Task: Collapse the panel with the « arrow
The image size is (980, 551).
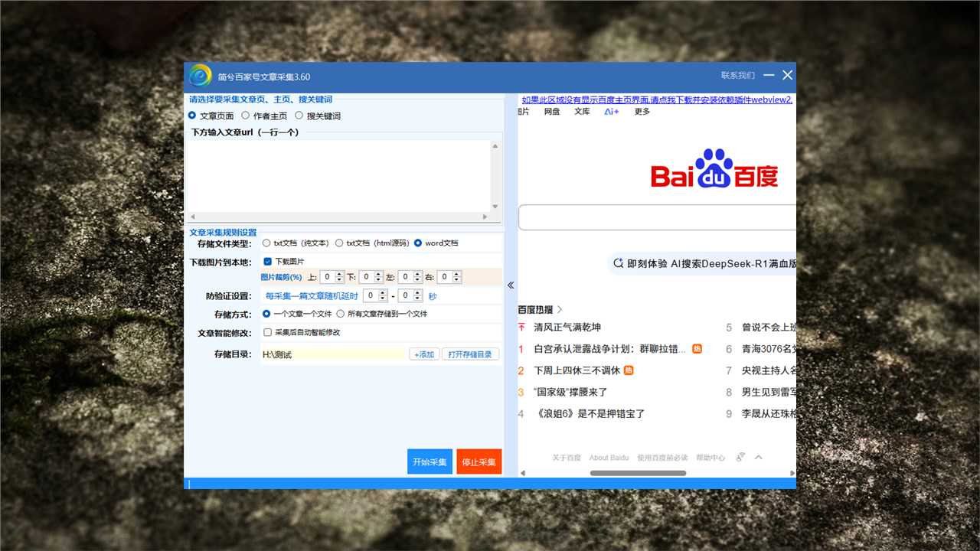Action: click(x=511, y=285)
